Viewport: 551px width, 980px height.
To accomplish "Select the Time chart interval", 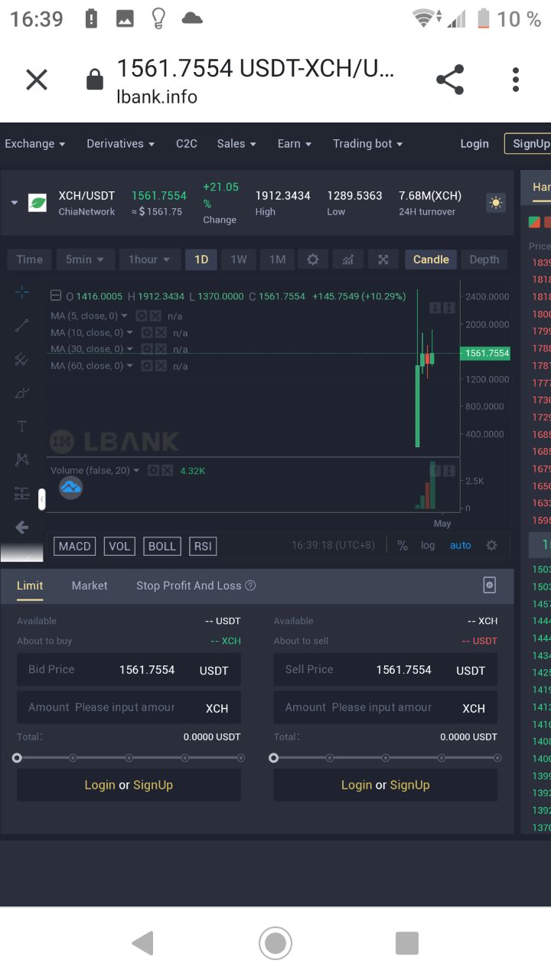I will [30, 260].
